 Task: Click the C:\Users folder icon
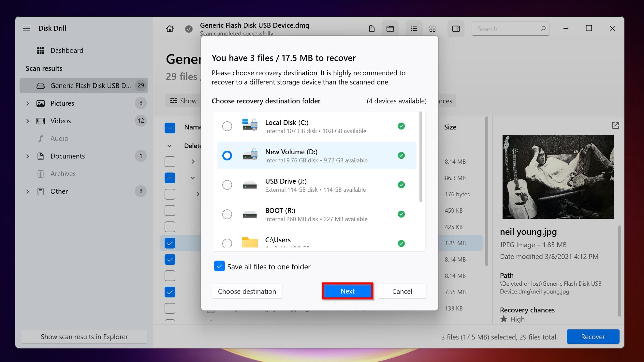point(250,242)
